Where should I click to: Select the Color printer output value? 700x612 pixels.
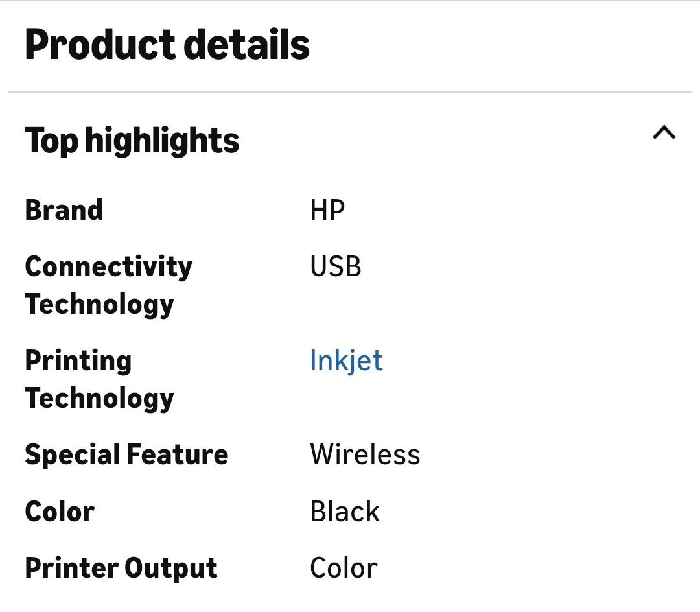pos(344,569)
